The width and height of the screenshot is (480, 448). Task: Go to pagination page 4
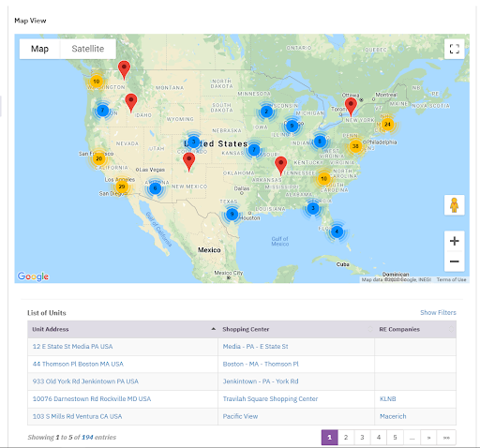click(x=379, y=438)
